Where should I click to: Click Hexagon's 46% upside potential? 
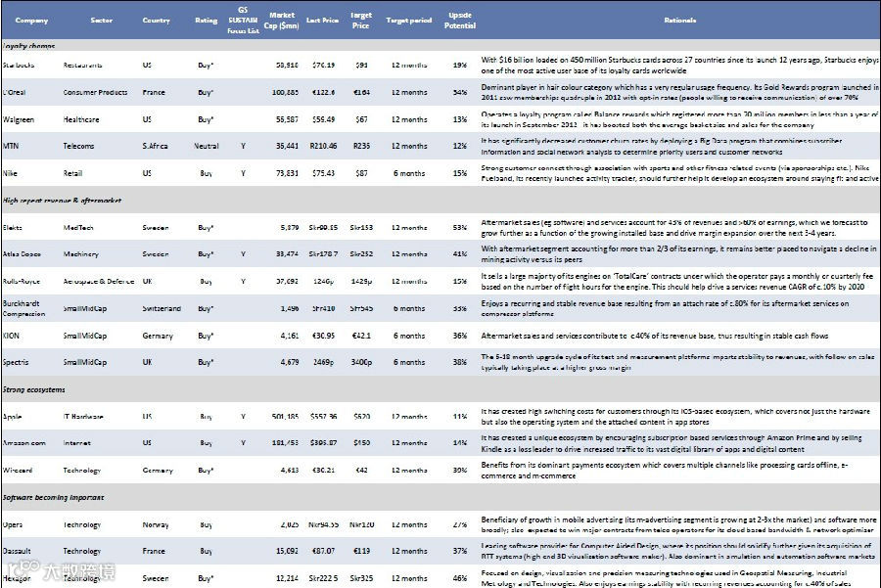(x=460, y=578)
